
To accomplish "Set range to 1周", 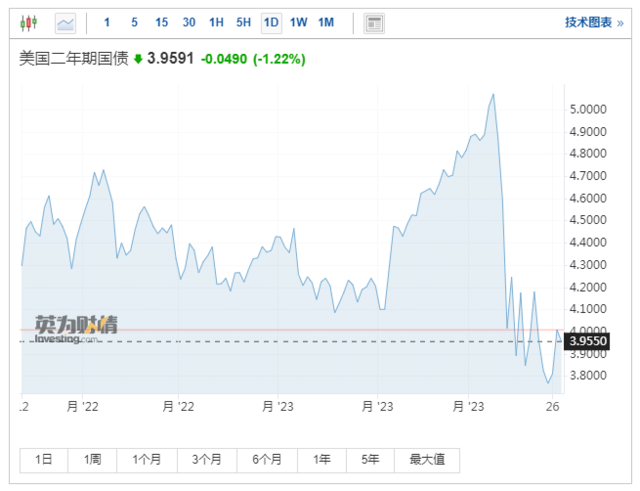I will click(92, 460).
